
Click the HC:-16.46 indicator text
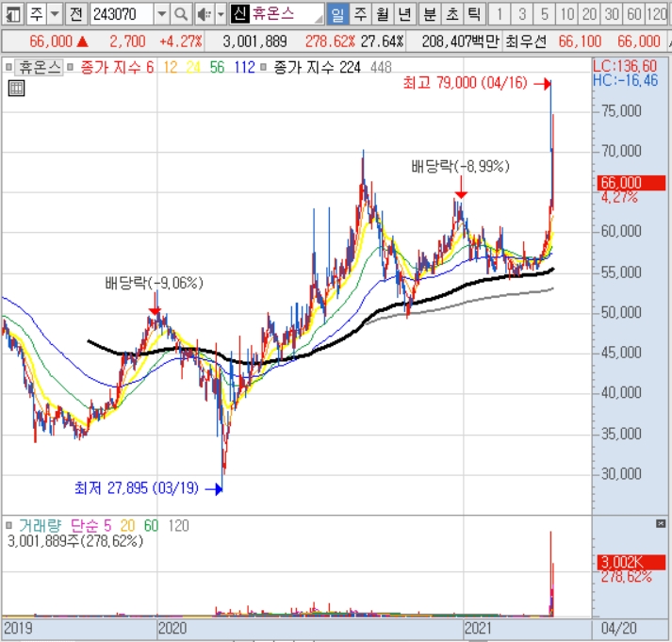click(625, 80)
